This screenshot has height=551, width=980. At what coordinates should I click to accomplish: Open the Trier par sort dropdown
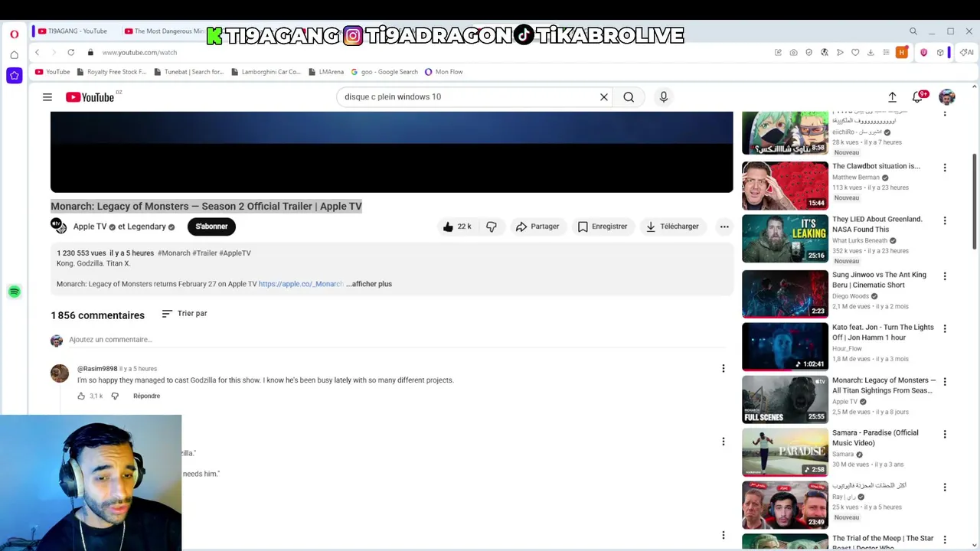pos(185,314)
